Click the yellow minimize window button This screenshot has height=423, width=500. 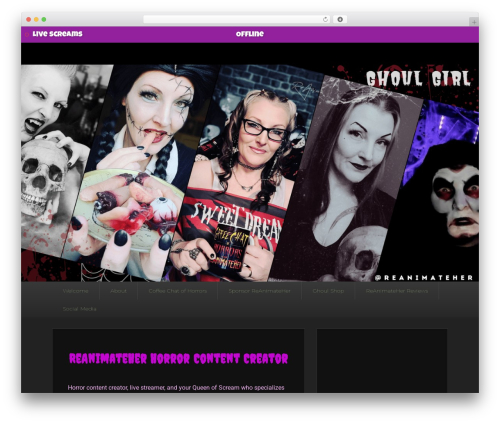36,19
